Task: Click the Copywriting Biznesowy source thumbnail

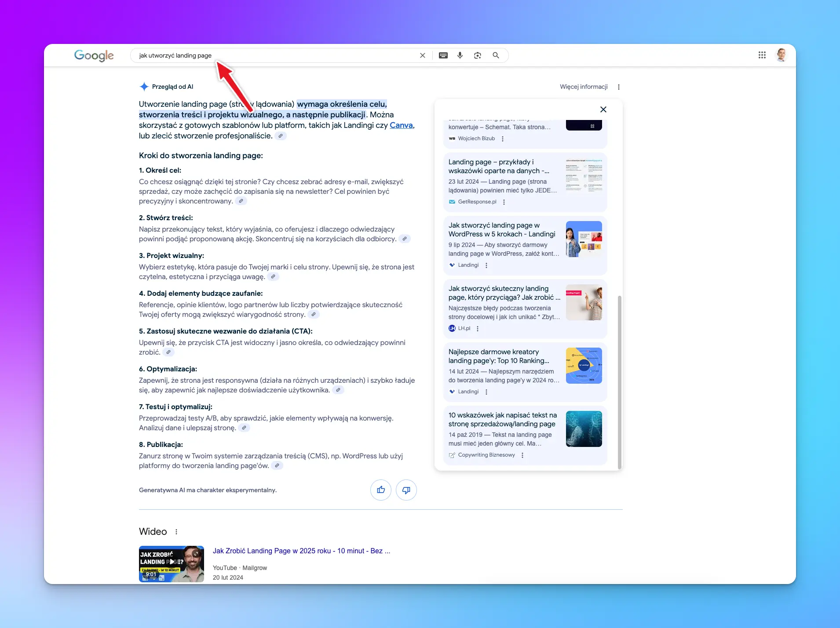Action: coord(584,429)
